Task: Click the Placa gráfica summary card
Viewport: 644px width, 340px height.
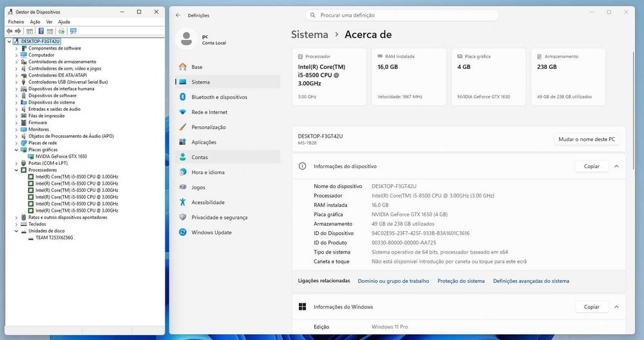Action: [488, 77]
